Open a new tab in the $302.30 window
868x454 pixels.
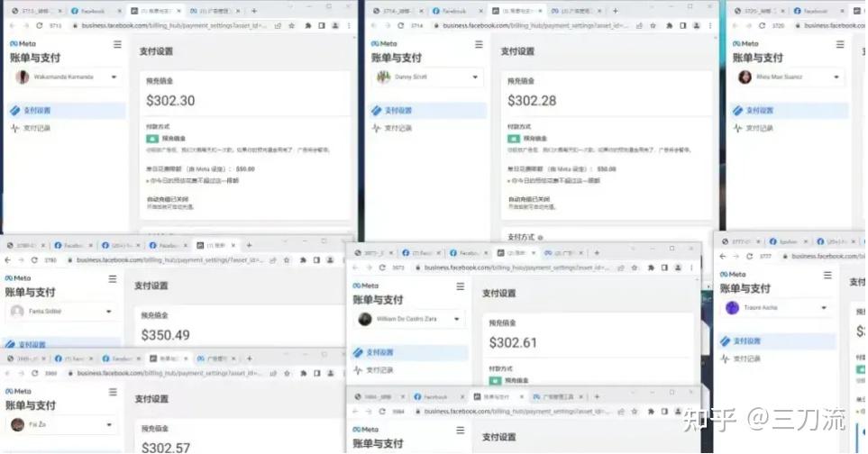(x=254, y=11)
